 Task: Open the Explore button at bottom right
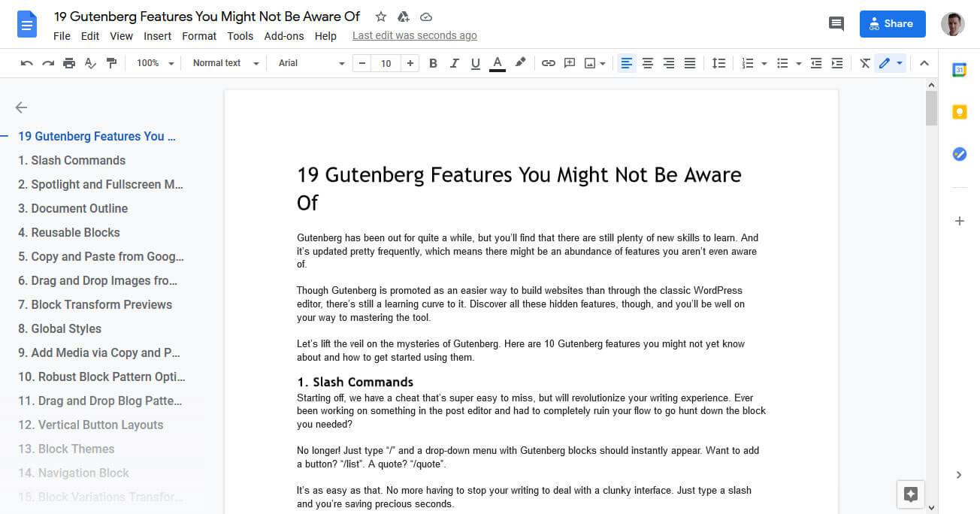(x=911, y=494)
